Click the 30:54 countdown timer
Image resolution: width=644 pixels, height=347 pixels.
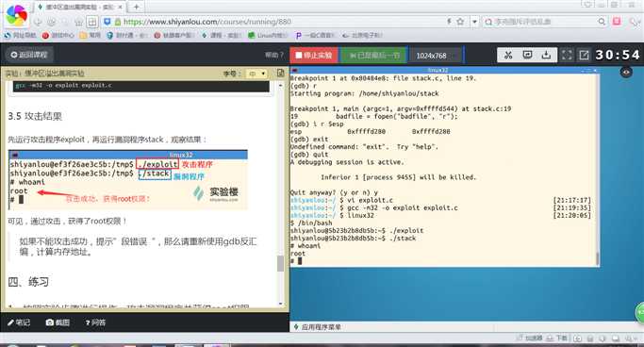point(618,55)
